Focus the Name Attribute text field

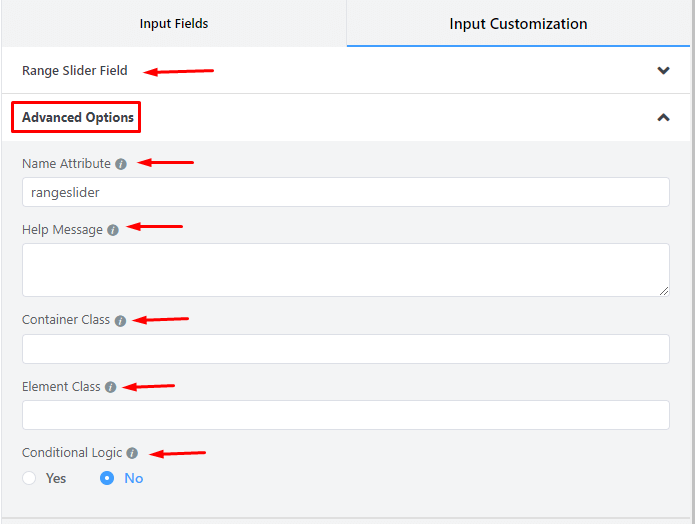point(345,192)
